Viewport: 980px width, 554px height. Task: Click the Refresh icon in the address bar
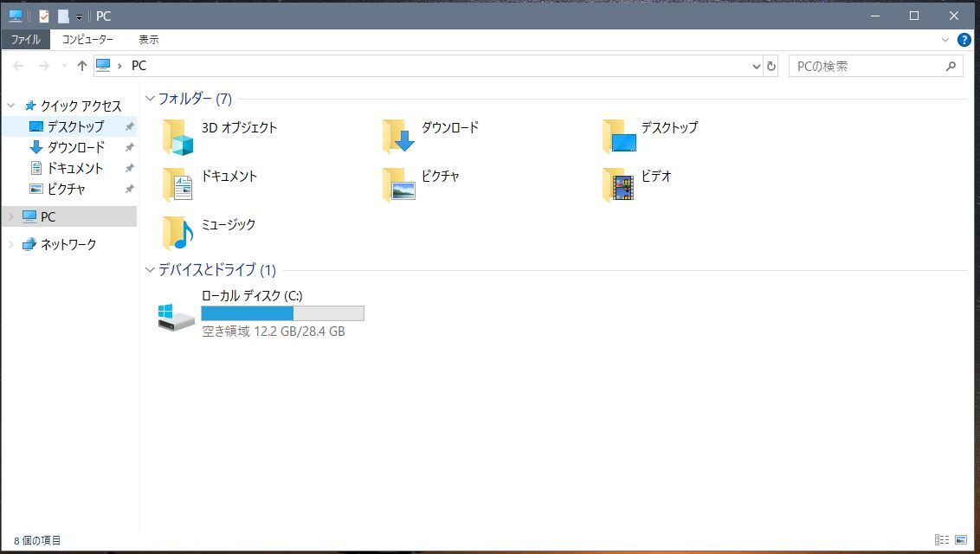click(x=770, y=66)
